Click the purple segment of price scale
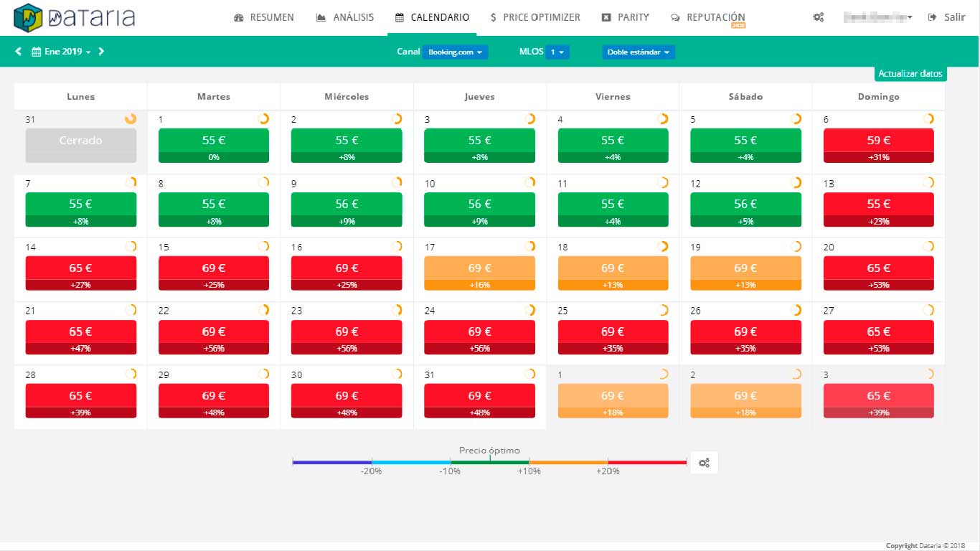Screen dimensions: 980x551 (332, 463)
